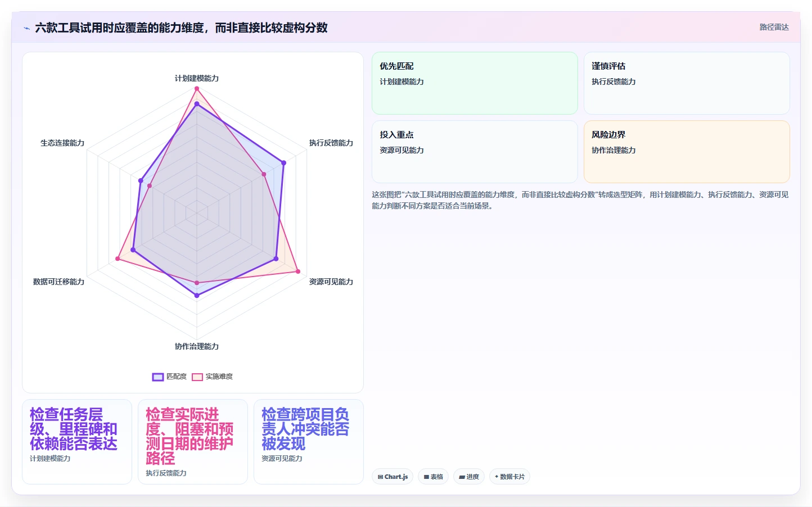The width and height of the screenshot is (812, 507).
Task: Click the description paragraph starting 这张图把
Action: 580,200
